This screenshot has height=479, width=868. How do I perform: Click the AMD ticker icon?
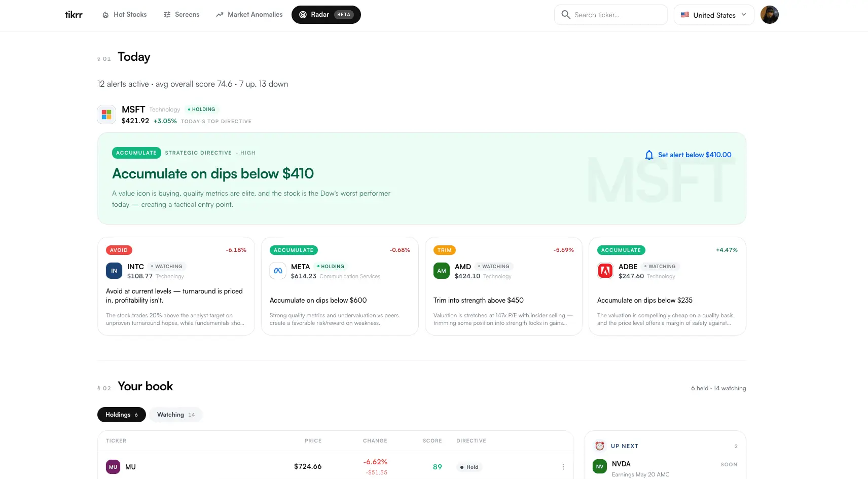point(442,271)
